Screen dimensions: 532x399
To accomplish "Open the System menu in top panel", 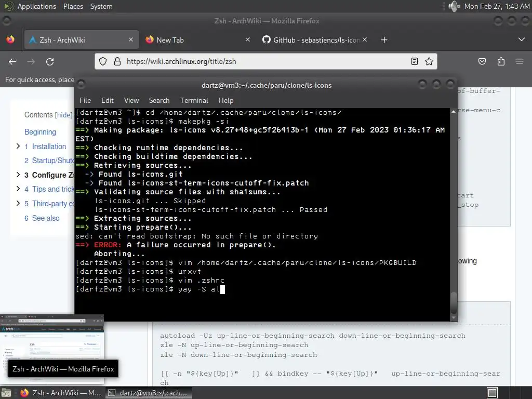I will pyautogui.click(x=101, y=6).
